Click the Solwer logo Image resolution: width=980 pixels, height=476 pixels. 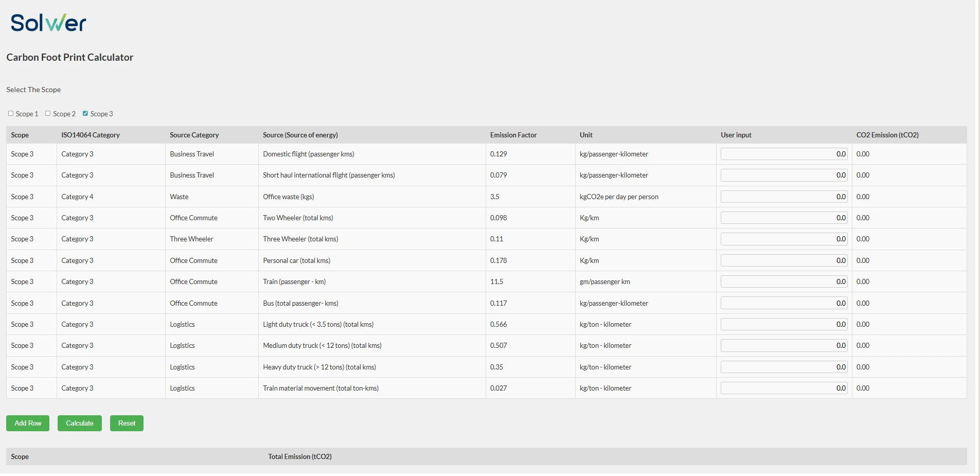click(48, 23)
